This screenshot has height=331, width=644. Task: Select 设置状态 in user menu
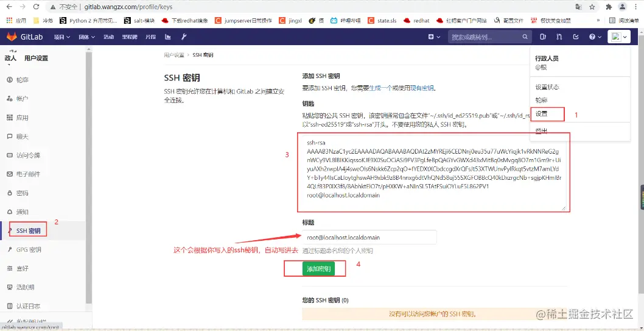[547, 87]
